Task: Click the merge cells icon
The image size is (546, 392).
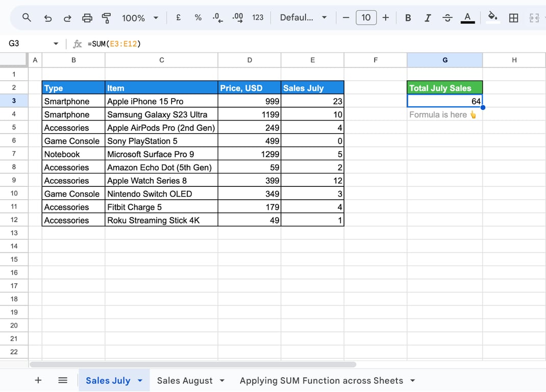Action: coord(534,18)
